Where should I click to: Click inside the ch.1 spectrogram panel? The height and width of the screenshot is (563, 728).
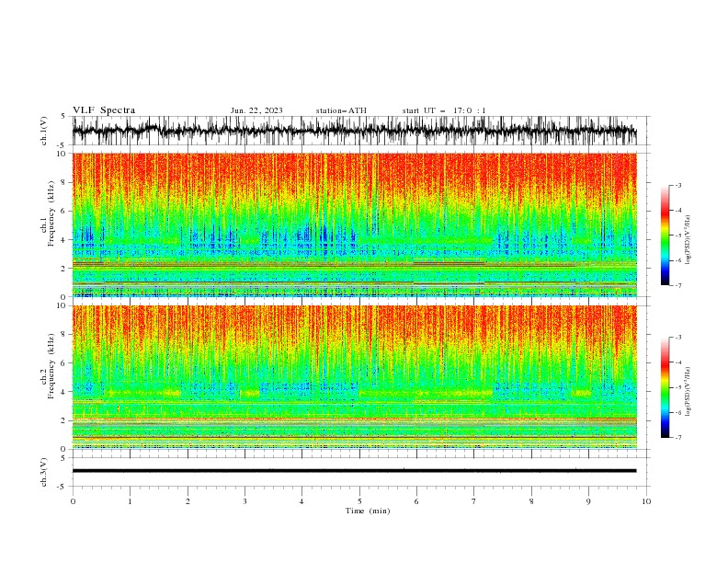coord(354,224)
